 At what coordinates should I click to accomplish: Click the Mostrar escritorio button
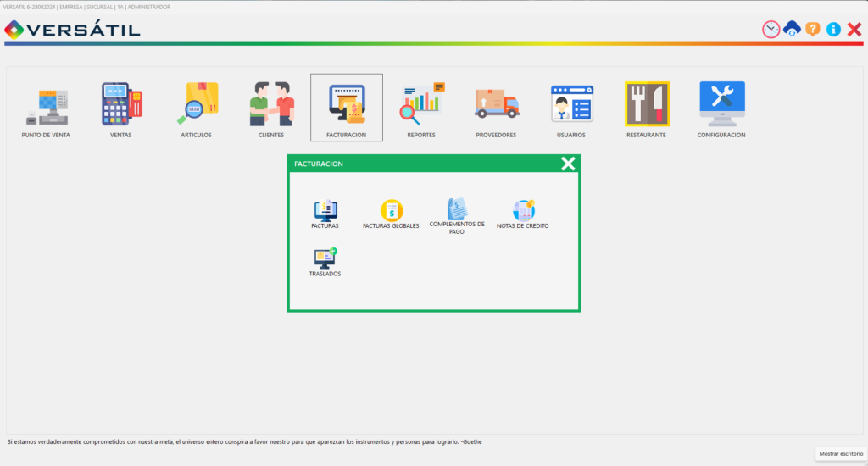841,454
